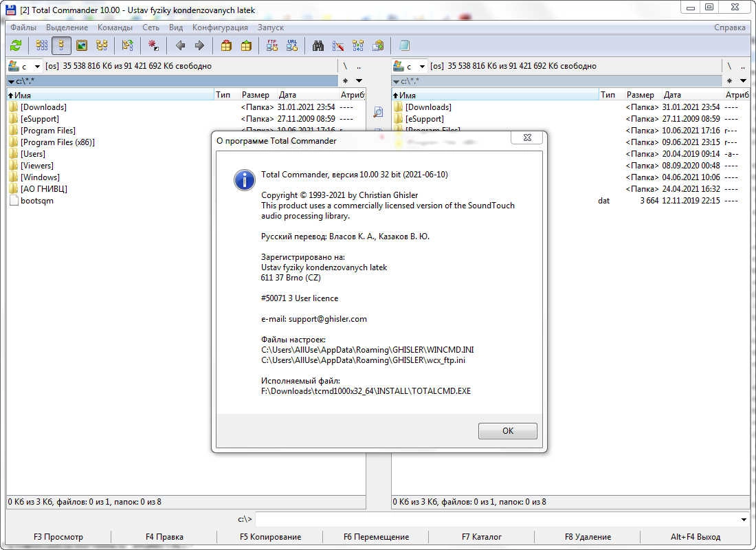This screenshot has height=550, width=756.
Task: Enable thumbnail view in toolbar
Action: 82,46
